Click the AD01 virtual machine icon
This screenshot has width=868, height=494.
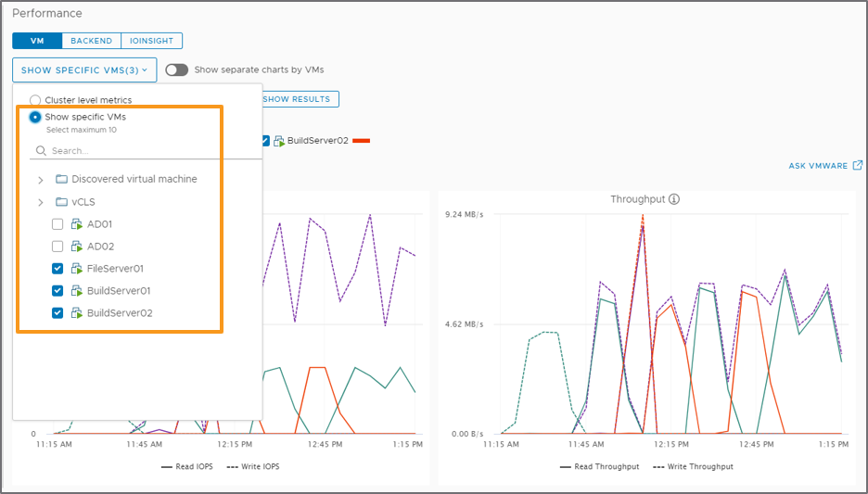[x=77, y=224]
